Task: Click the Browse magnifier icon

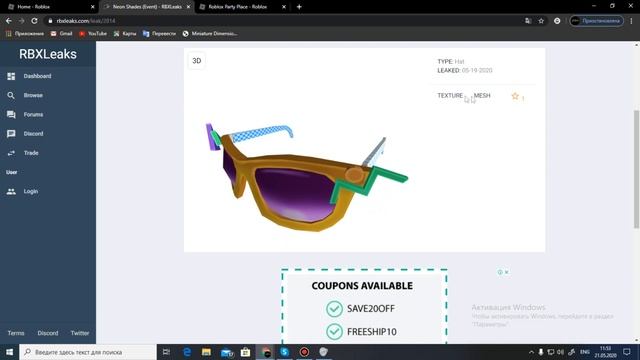Action: (x=11, y=96)
